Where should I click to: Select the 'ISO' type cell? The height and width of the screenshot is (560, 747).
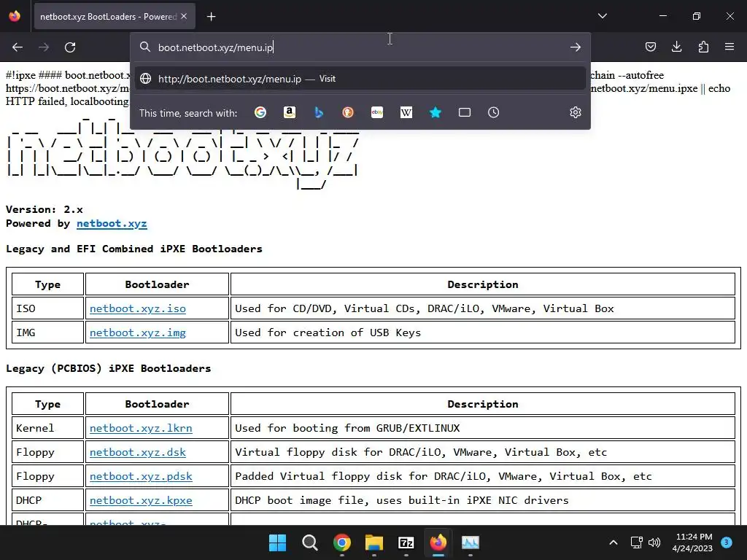click(x=47, y=308)
